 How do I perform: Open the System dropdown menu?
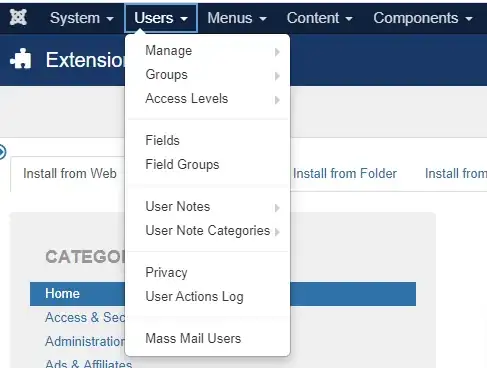81,18
